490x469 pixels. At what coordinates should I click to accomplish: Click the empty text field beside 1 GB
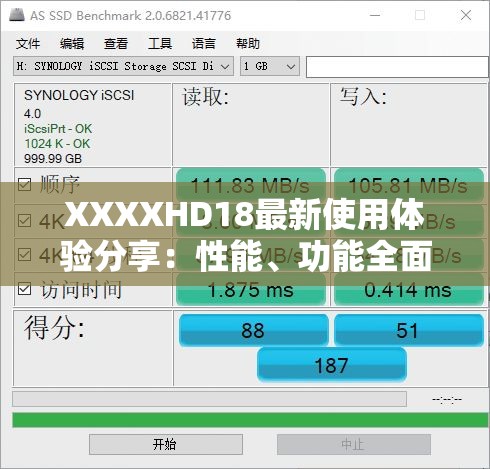pos(397,67)
